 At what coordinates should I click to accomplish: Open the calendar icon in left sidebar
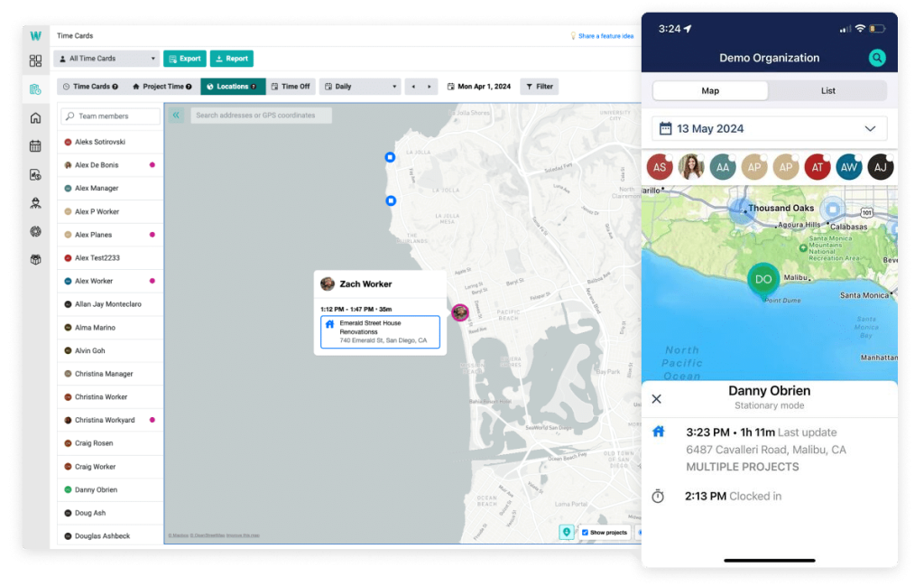[x=35, y=146]
